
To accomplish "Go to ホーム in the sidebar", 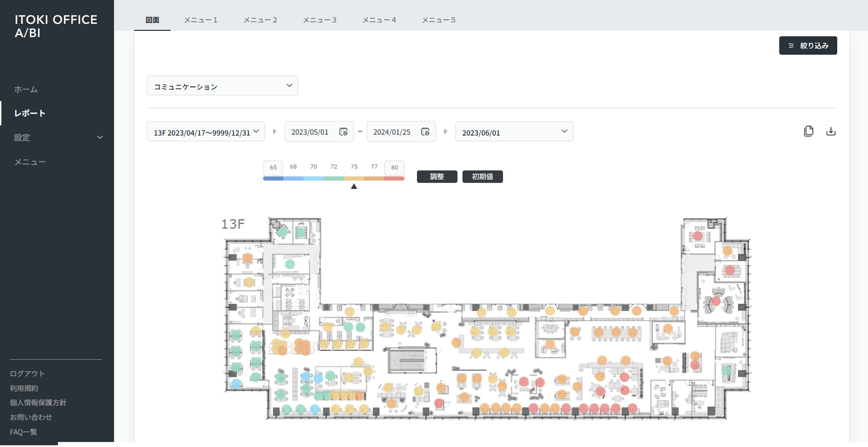I will (x=26, y=89).
